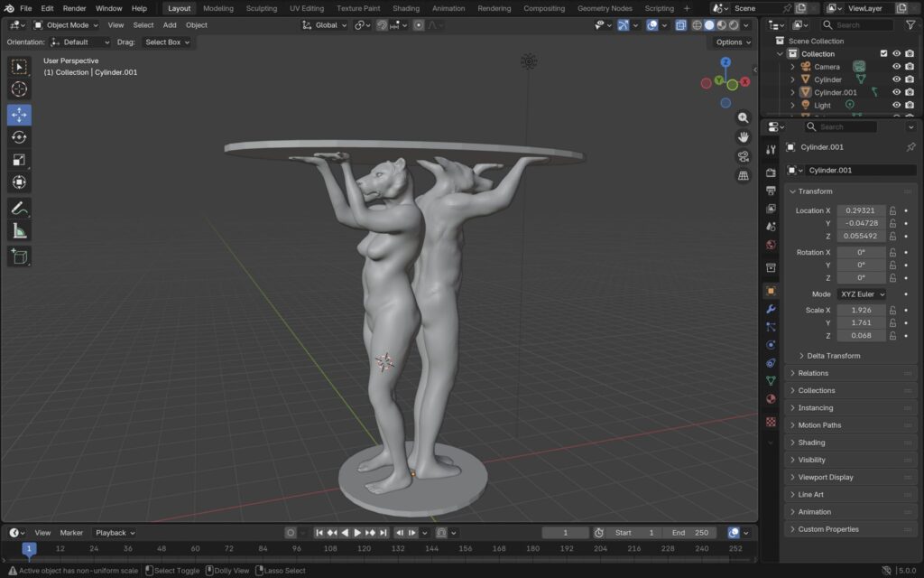Toggle camera view in viewport

pos(744,157)
